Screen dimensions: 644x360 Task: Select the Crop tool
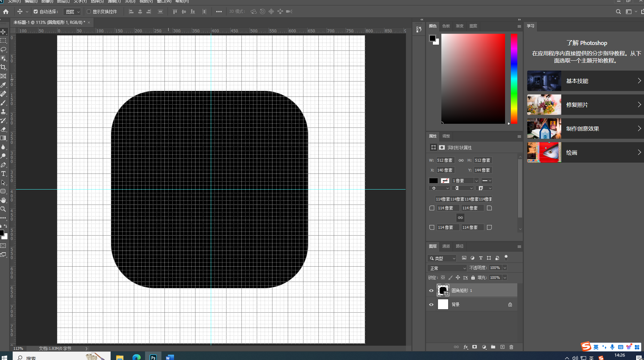point(3,67)
